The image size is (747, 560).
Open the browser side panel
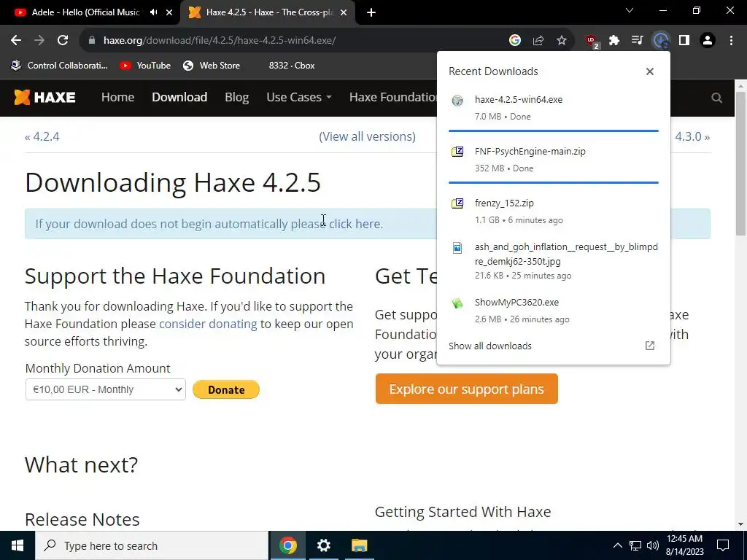(684, 41)
